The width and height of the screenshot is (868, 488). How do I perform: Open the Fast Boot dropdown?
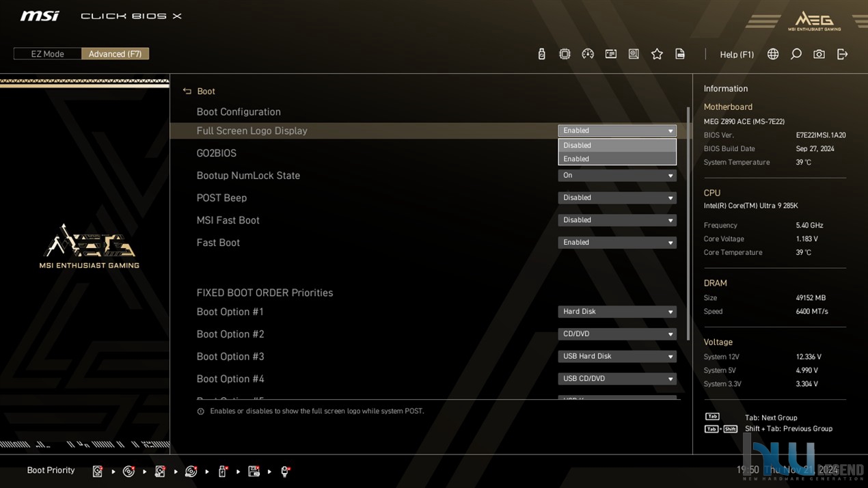click(x=616, y=243)
